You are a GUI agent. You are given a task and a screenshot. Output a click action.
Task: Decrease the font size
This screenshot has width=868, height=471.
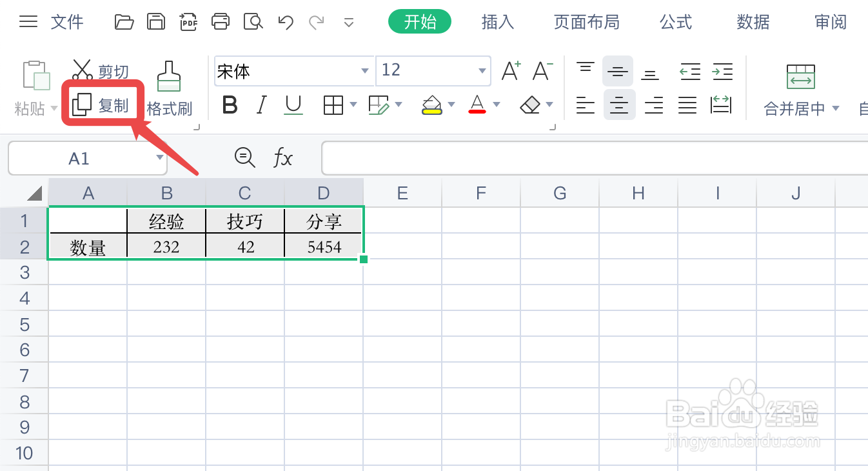coord(542,71)
